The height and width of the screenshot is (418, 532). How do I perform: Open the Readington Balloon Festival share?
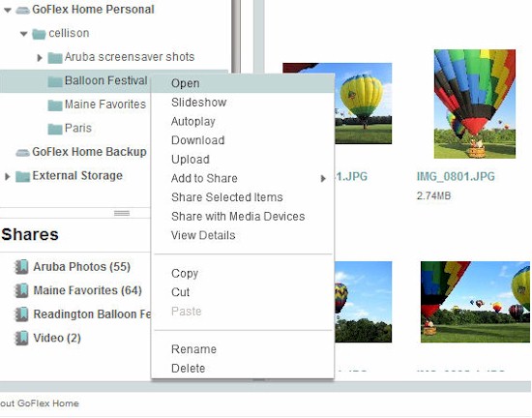pos(92,314)
